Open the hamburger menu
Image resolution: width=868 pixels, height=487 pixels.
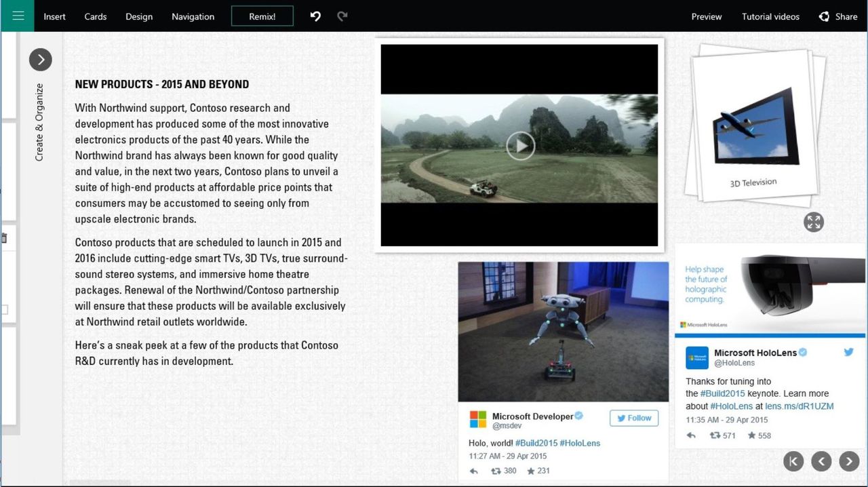coord(18,16)
